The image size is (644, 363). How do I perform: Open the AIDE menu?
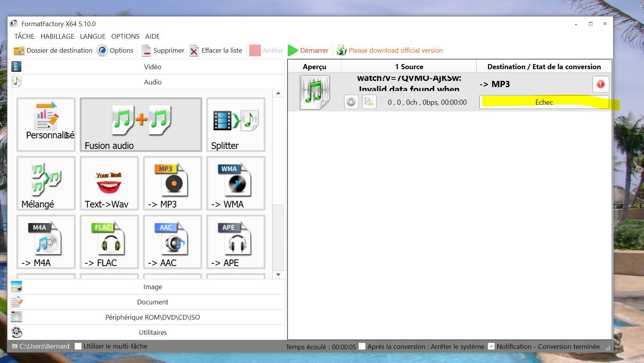coord(152,36)
